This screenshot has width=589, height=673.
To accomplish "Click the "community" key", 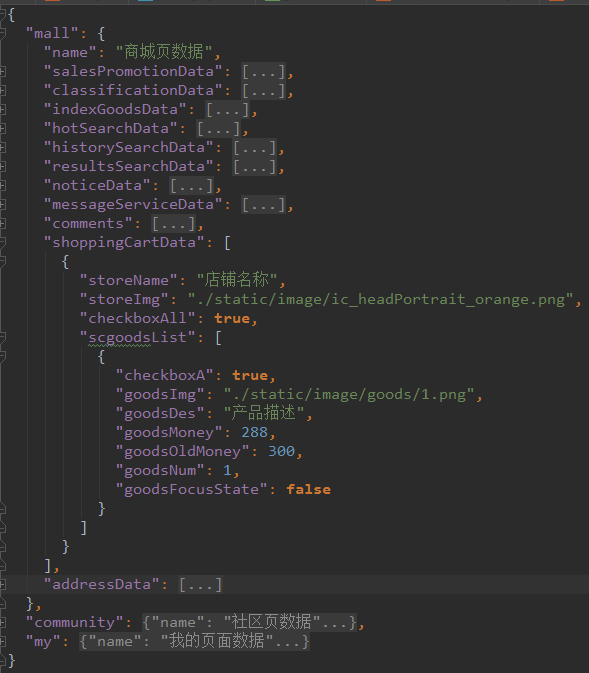I will pyautogui.click(x=75, y=623).
